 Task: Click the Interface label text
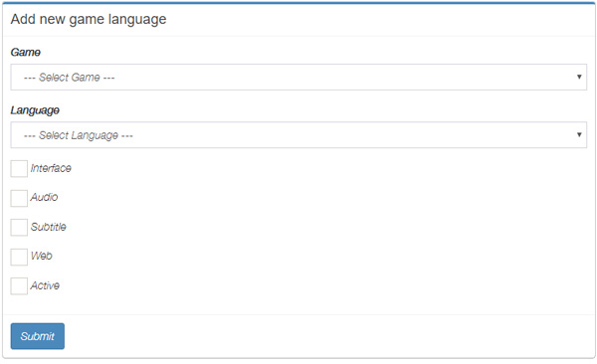[51, 168]
